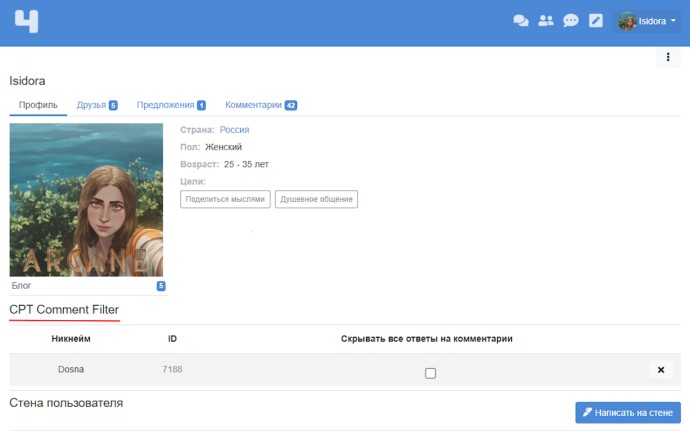The height and width of the screenshot is (431, 690).
Task: Click the gender value Женский
Action: (223, 147)
